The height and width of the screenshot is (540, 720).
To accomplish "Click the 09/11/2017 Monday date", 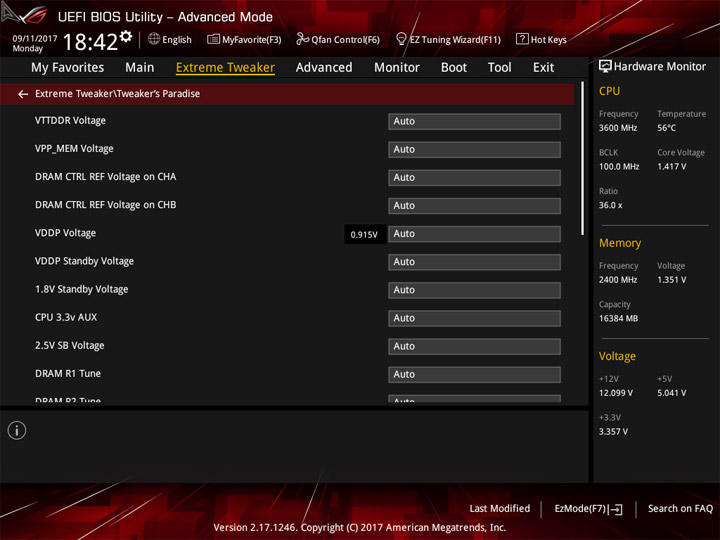I will pos(34,43).
